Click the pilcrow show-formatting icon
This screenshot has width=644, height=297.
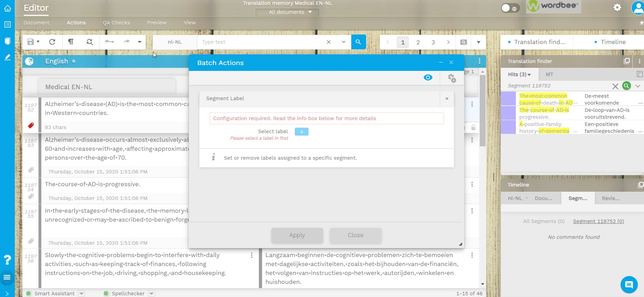pos(71,42)
